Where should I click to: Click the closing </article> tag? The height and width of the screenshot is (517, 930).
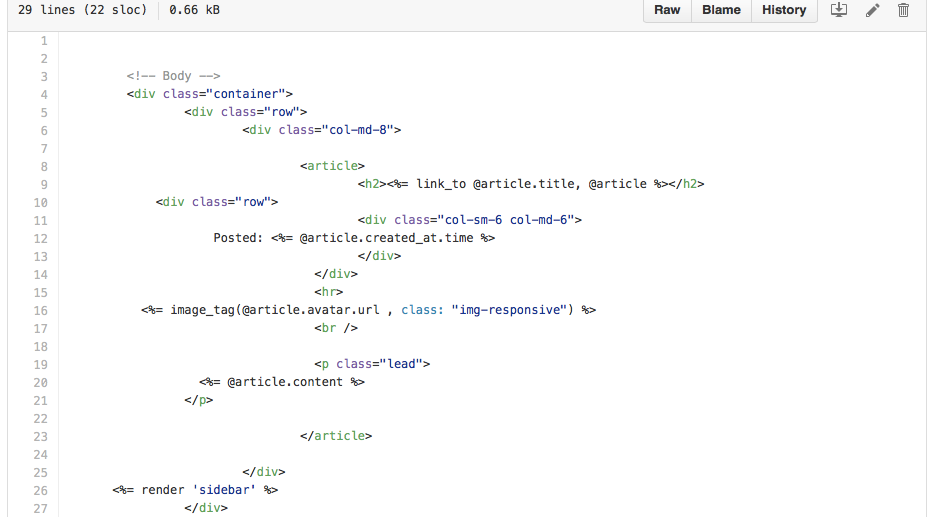click(336, 436)
